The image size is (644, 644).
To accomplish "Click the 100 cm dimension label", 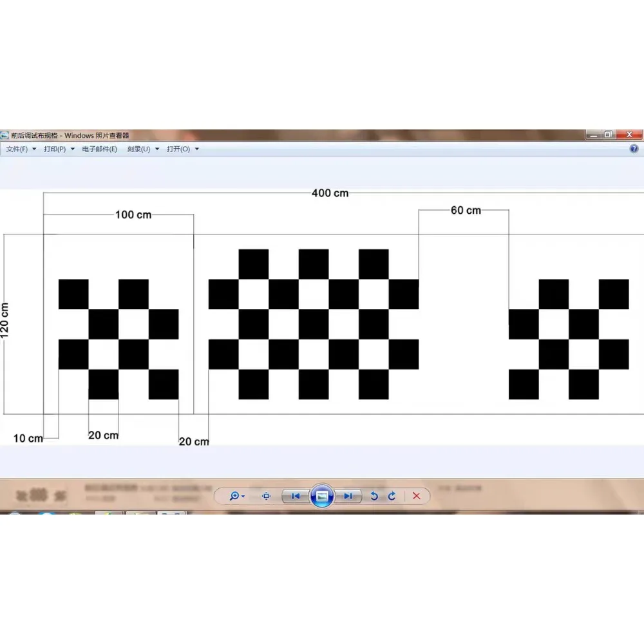I will 133,215.
